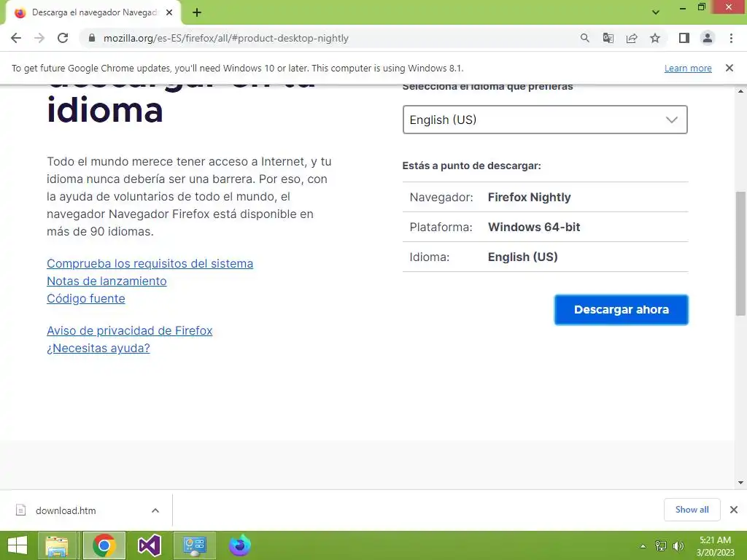Open File Explorer from the taskbar
747x560 pixels.
coord(57,545)
